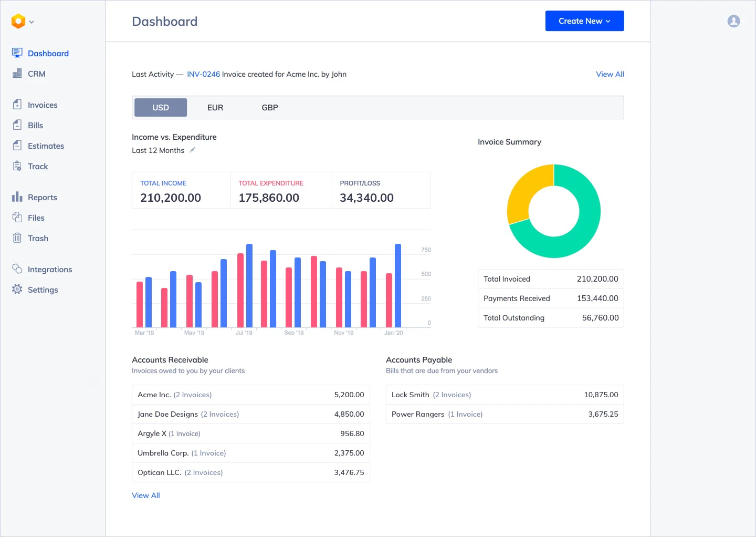This screenshot has width=756, height=537.
Task: Click the user profile avatar icon
Action: tap(733, 21)
